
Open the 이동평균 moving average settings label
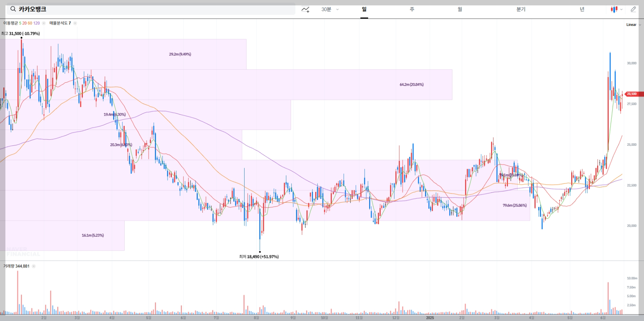(22, 23)
